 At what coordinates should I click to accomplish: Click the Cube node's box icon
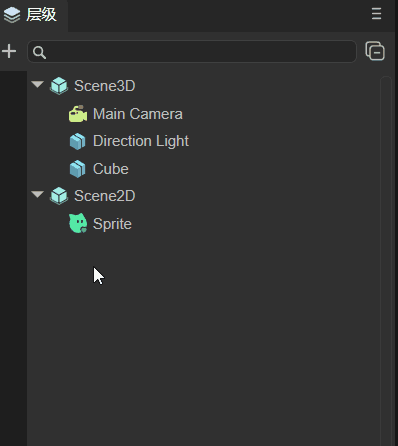pyautogui.click(x=78, y=169)
